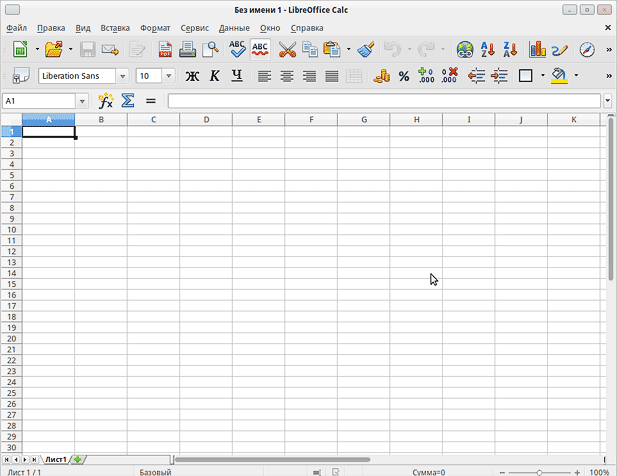Expand the Name Box dropdown
617x476 pixels.
click(82, 101)
